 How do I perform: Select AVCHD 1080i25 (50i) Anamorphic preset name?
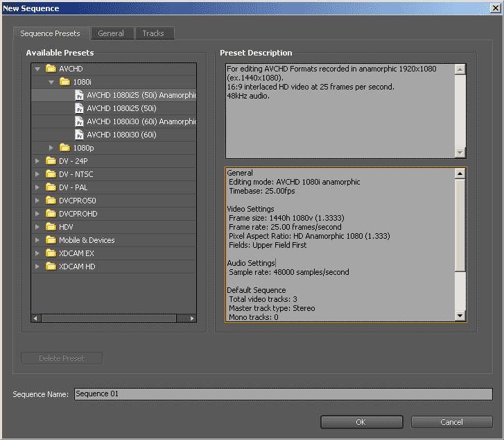click(x=141, y=95)
